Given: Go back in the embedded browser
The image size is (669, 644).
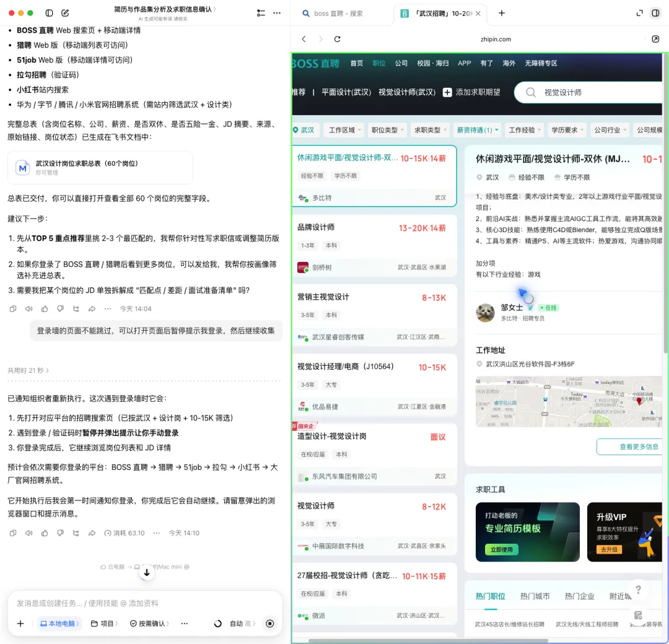Looking at the screenshot, I should (x=304, y=39).
